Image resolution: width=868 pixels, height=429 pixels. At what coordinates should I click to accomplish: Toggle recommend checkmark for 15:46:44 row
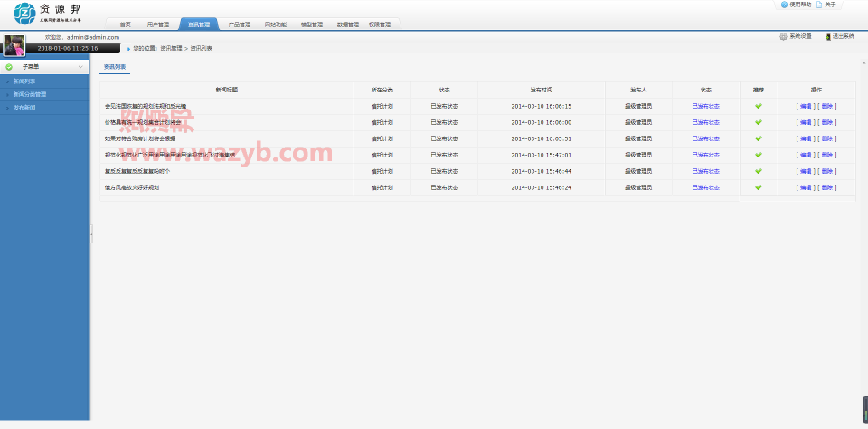[759, 171]
